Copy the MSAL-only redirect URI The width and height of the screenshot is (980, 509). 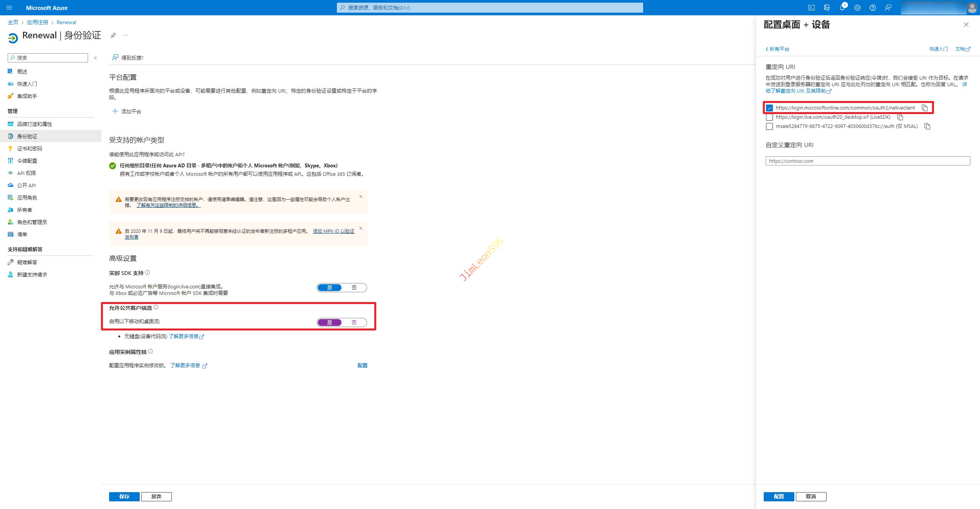[x=927, y=126]
